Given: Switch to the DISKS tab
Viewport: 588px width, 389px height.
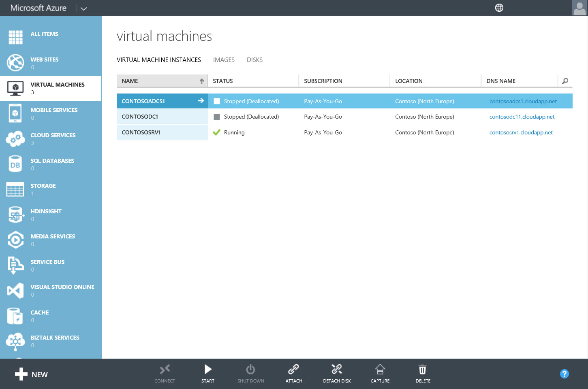Looking at the screenshot, I should point(254,60).
